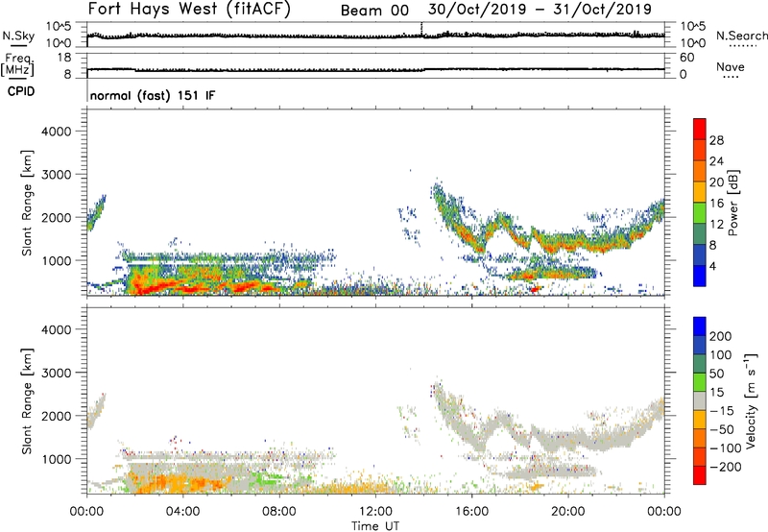Click the 'Time UT' axis title
Screen dimensions: 768x532
(x=375, y=525)
